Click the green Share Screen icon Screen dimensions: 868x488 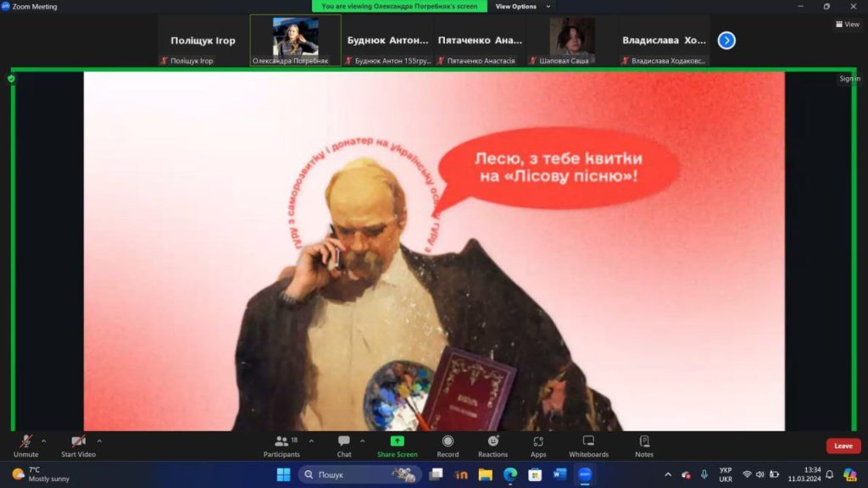tap(397, 441)
